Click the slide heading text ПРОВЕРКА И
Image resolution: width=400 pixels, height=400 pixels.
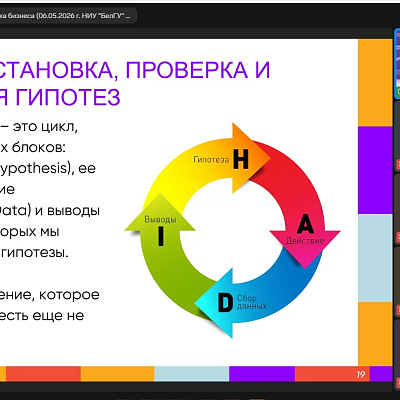click(198, 70)
